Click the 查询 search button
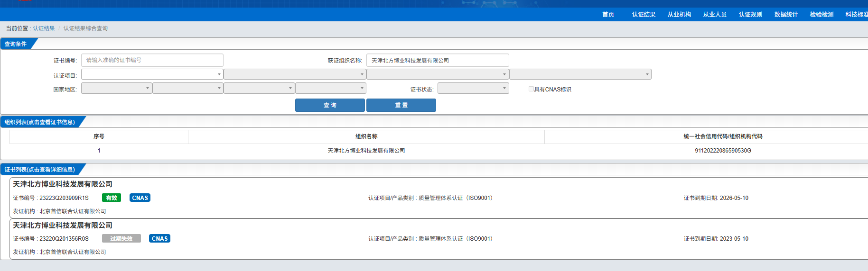Screen dimensions: 868x271 (x=330, y=105)
